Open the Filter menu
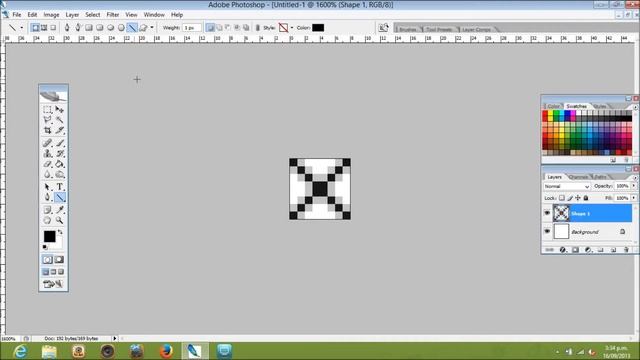 tap(113, 15)
